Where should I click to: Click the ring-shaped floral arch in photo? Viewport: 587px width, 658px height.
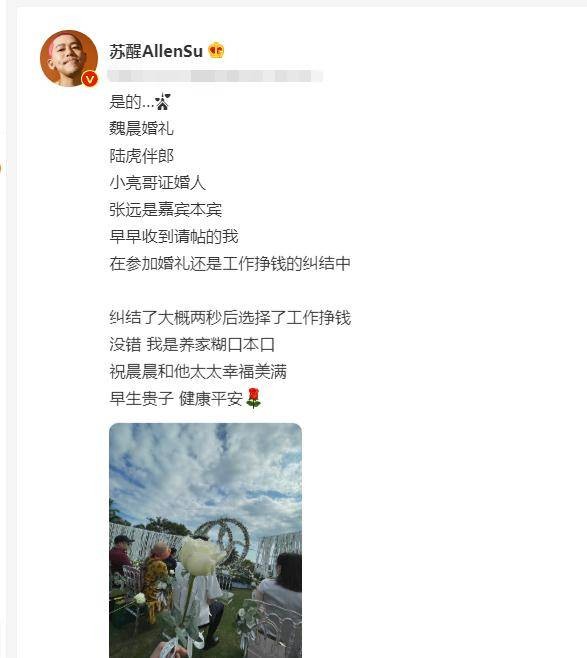click(x=224, y=540)
